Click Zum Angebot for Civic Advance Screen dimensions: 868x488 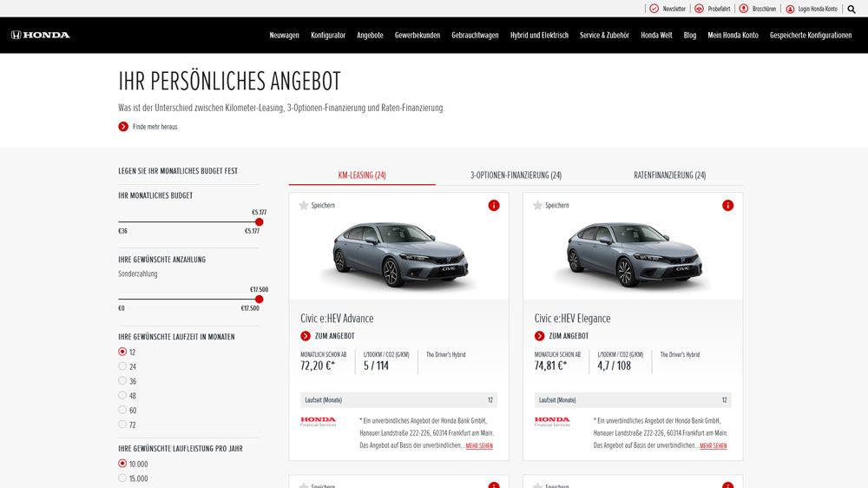334,336
